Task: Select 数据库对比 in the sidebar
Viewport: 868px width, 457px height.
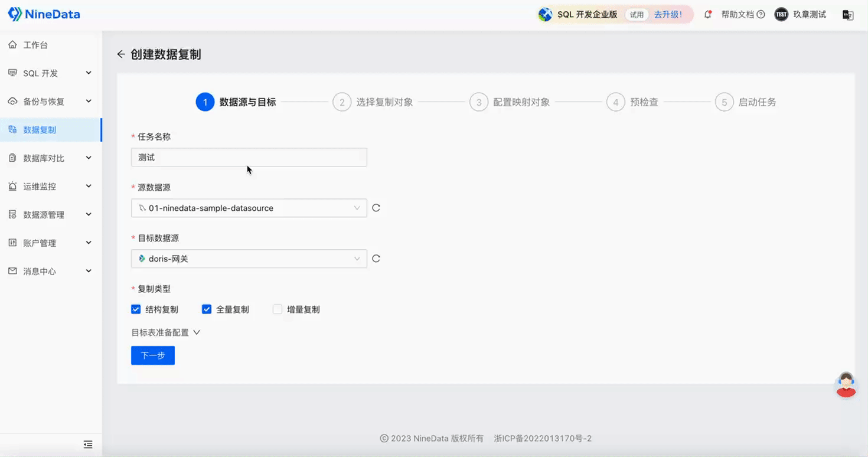Action: click(44, 158)
